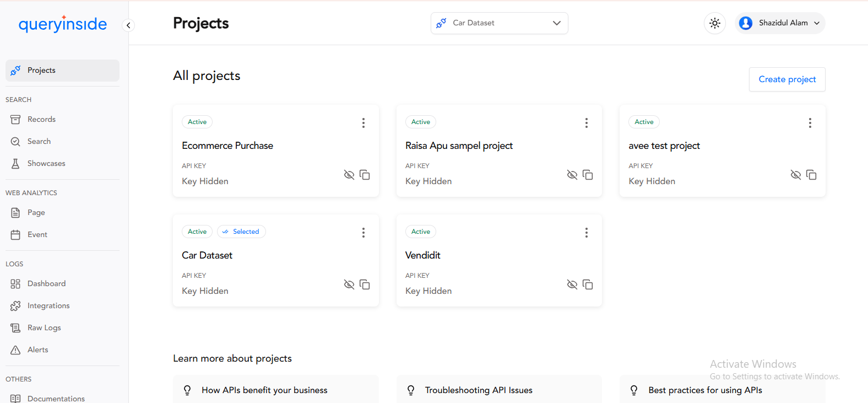This screenshot has height=403, width=868.
Task: Click the queryinside logo
Action: pos(63,24)
